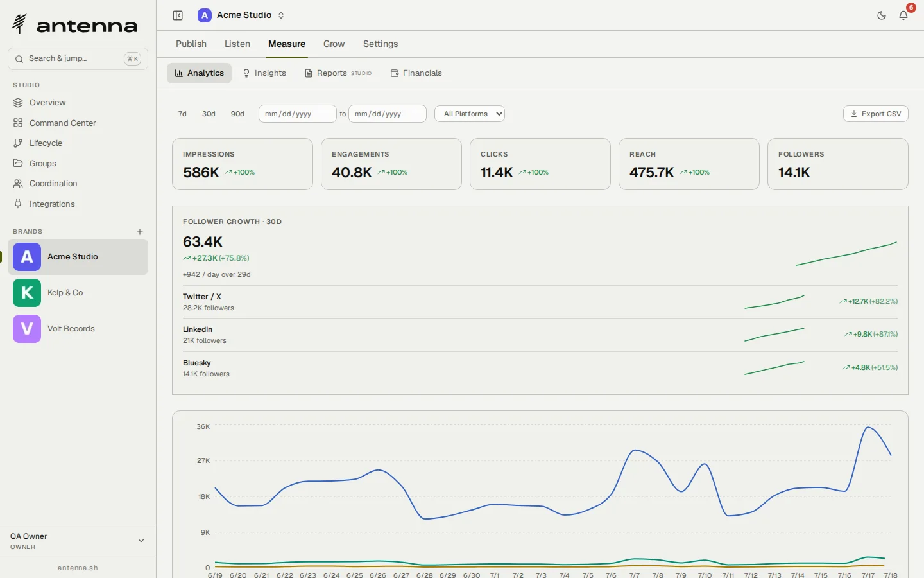
Task: Switch to the Publish tab
Action: pyautogui.click(x=191, y=44)
